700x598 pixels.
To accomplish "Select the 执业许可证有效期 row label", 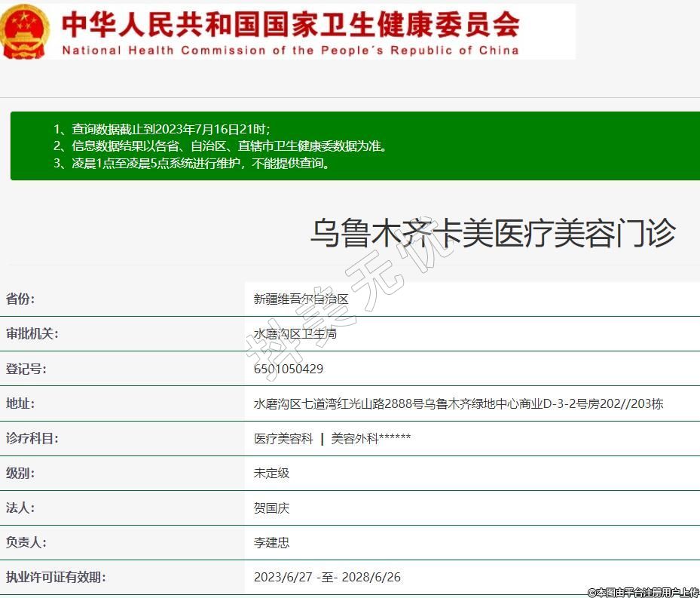I will click(56, 577).
